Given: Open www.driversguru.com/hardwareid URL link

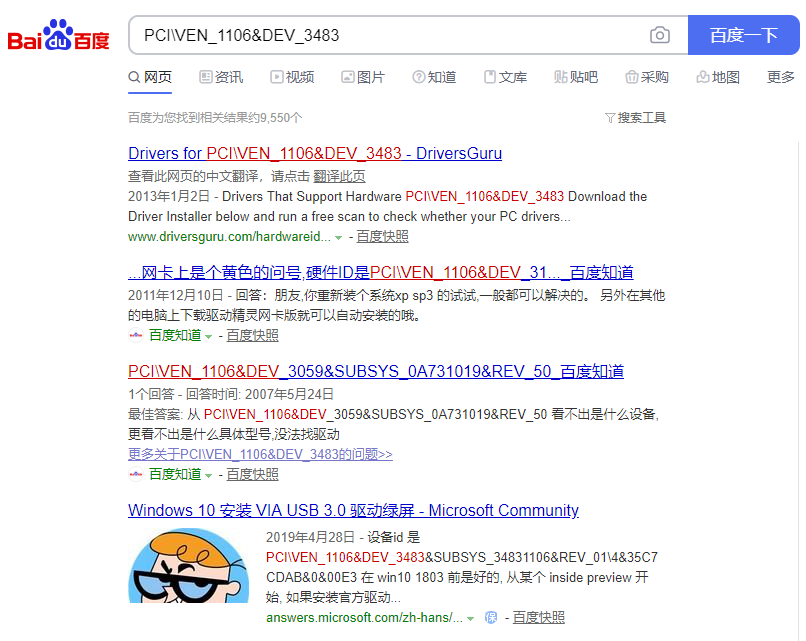Looking at the screenshot, I should (x=229, y=236).
